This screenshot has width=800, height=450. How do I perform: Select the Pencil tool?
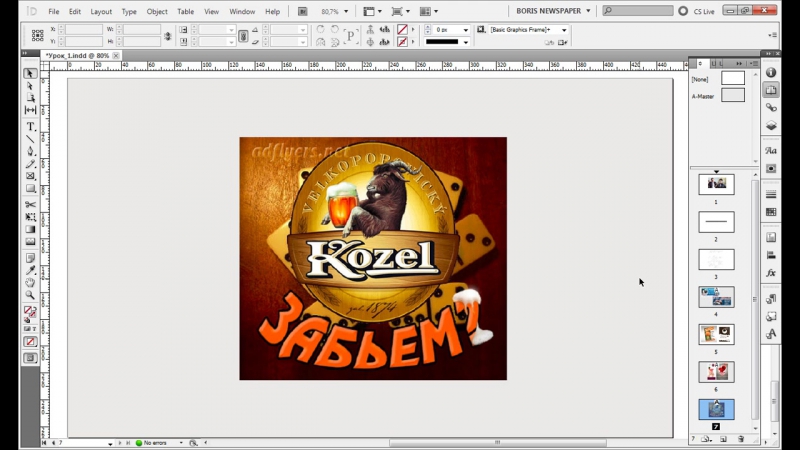pyautogui.click(x=30, y=164)
